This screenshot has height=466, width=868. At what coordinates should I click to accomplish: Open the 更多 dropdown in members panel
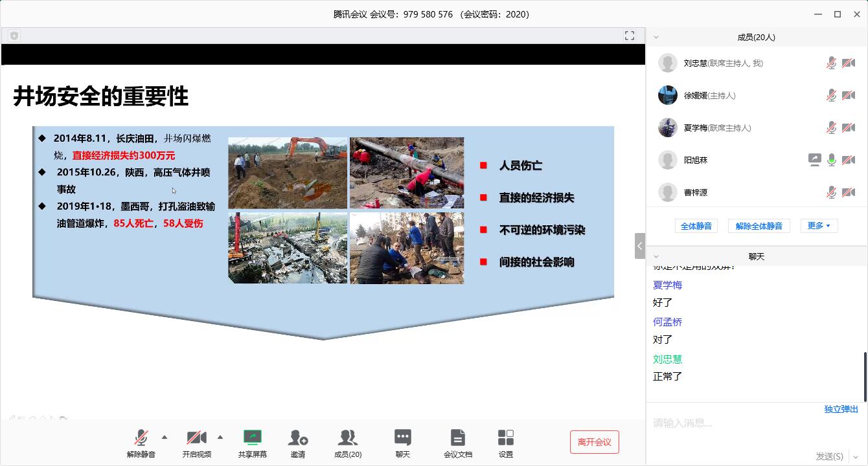click(x=819, y=226)
